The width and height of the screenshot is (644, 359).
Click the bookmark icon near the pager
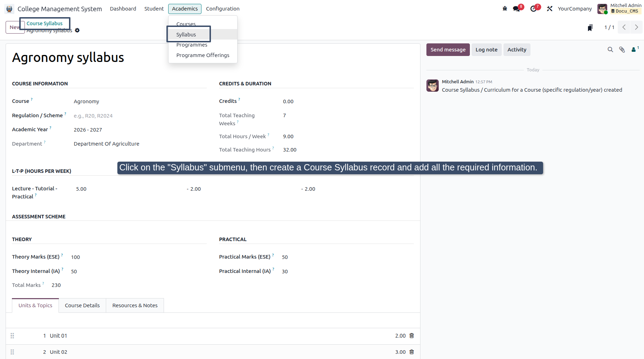(x=590, y=28)
